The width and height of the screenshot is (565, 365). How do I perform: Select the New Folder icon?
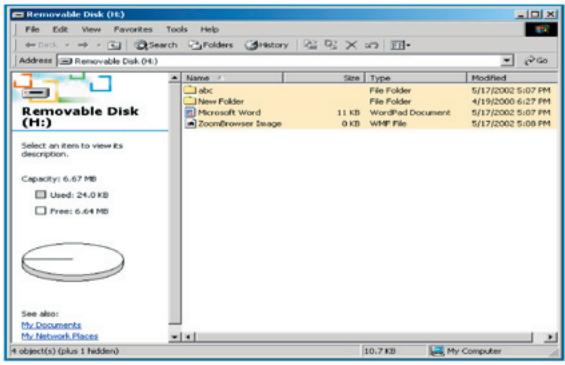tap(190, 101)
